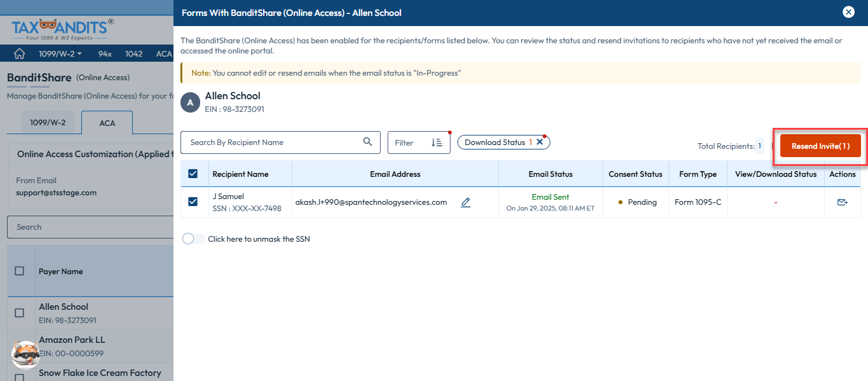Open the Filter dropdown
Viewport: 868px width, 381px height.
coord(419,142)
